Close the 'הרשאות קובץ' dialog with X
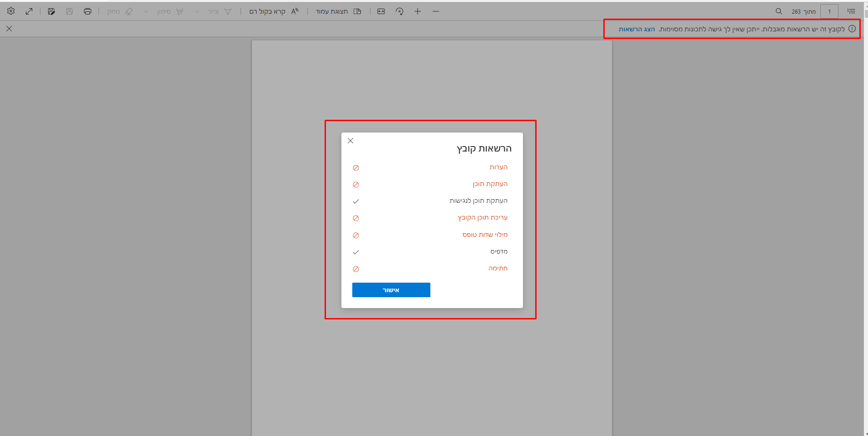Viewport: 868px width, 436px height. (350, 141)
